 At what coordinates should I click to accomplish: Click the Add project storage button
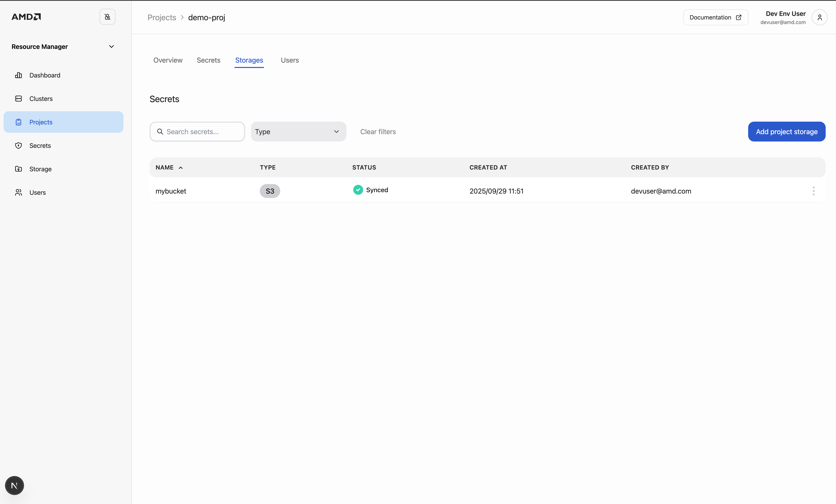pyautogui.click(x=787, y=132)
